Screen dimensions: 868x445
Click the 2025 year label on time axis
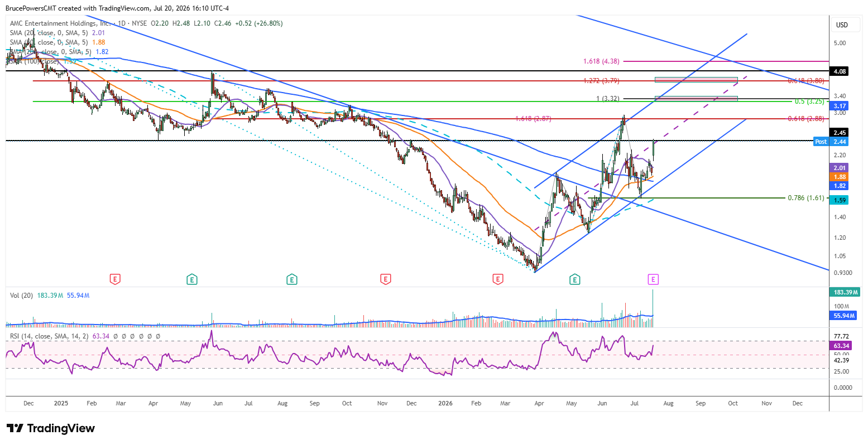60,403
